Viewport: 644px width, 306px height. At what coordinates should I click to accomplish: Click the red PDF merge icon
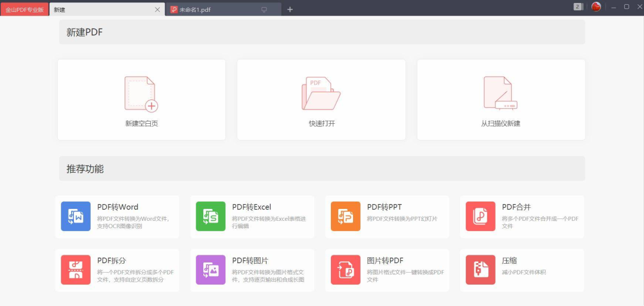[x=481, y=216]
